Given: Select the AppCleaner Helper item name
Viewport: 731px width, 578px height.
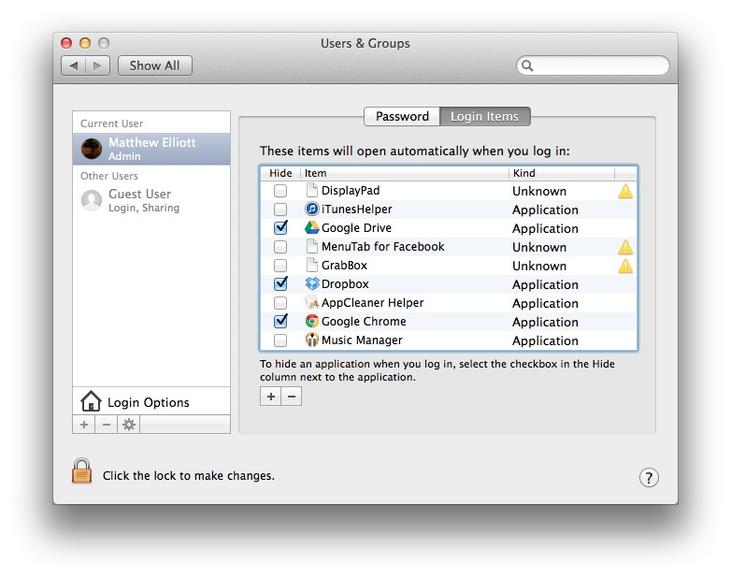Looking at the screenshot, I should point(372,303).
